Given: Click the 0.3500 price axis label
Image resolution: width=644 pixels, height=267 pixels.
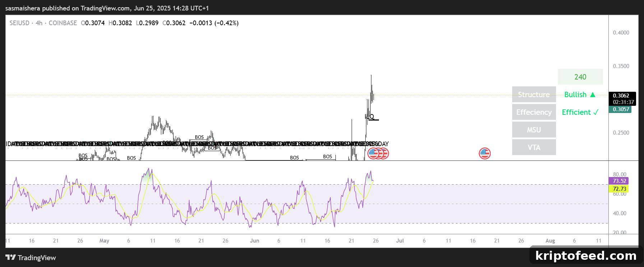Looking at the screenshot, I should coord(621,66).
